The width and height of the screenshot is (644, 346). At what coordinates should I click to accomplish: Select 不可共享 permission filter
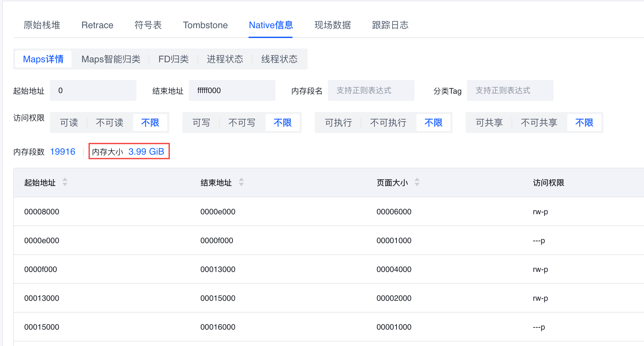(x=539, y=123)
